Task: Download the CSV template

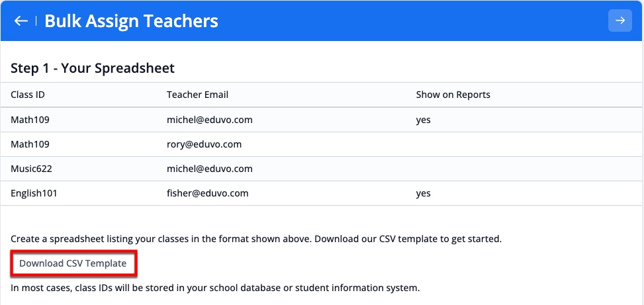Action: tap(73, 263)
